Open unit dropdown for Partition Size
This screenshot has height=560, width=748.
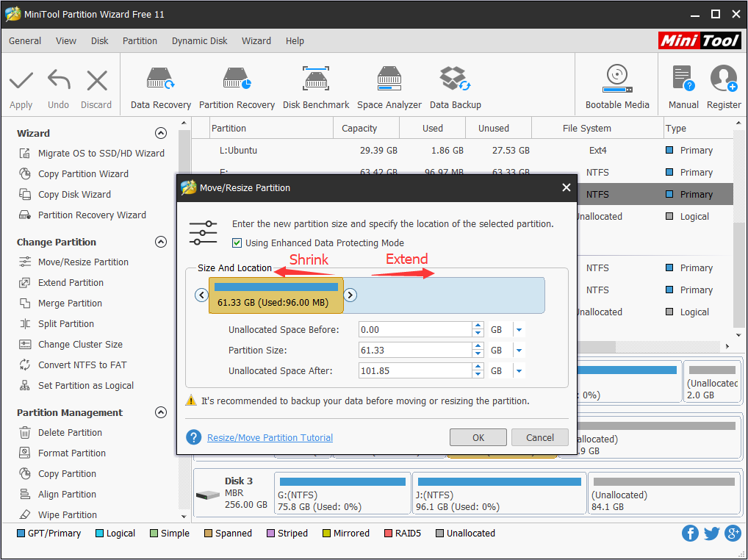tap(519, 350)
